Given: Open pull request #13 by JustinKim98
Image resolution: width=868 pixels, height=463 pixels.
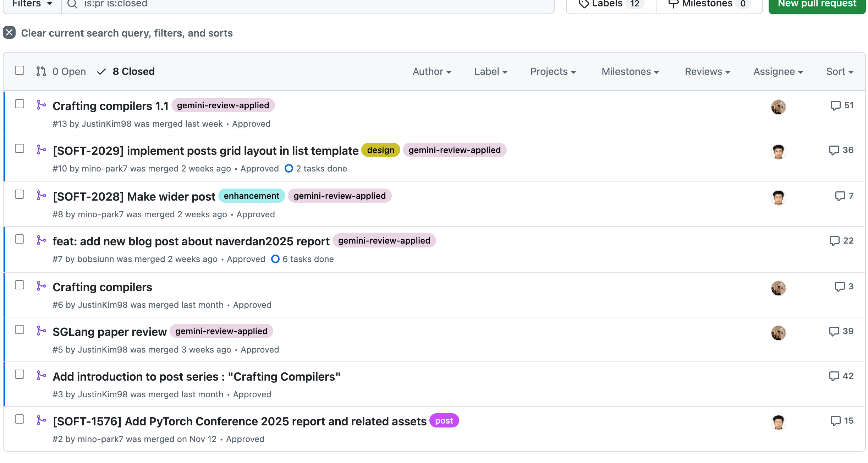Looking at the screenshot, I should [110, 105].
